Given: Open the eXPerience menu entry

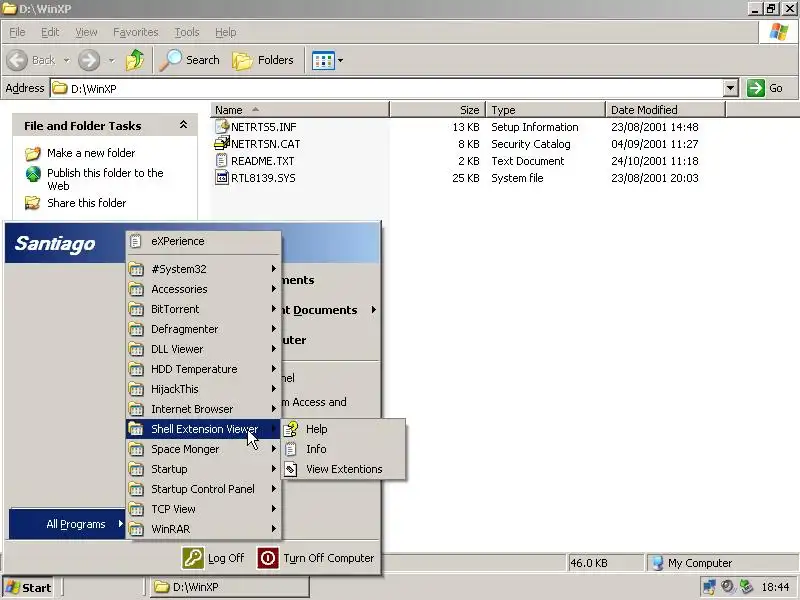Looking at the screenshot, I should [204, 241].
